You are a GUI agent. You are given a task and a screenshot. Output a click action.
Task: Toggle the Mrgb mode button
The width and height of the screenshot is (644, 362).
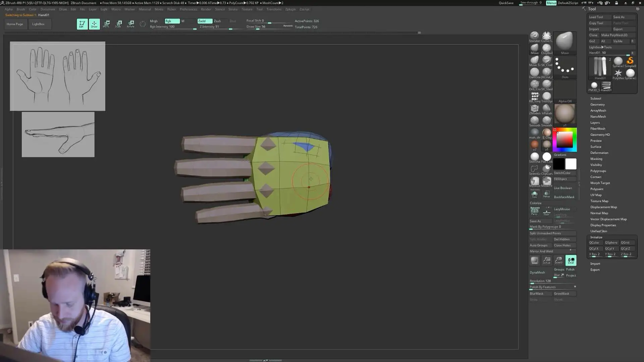[x=154, y=21]
